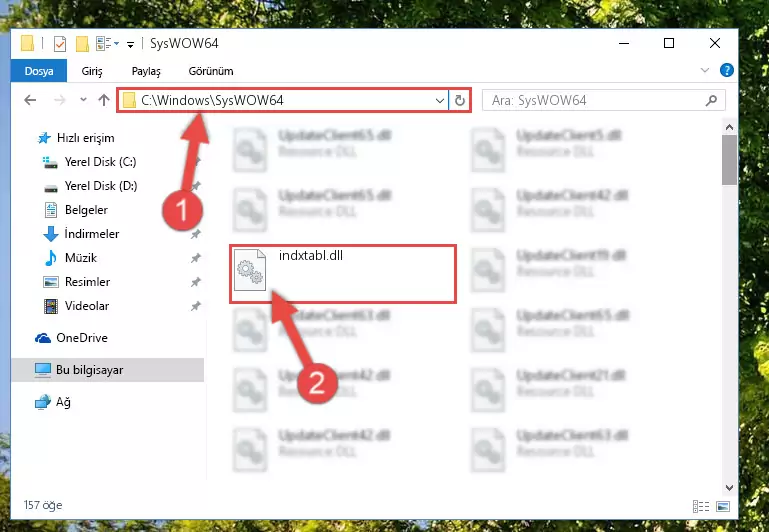Switch to large icons view in status bar
This screenshot has width=769, height=532.
click(x=723, y=506)
